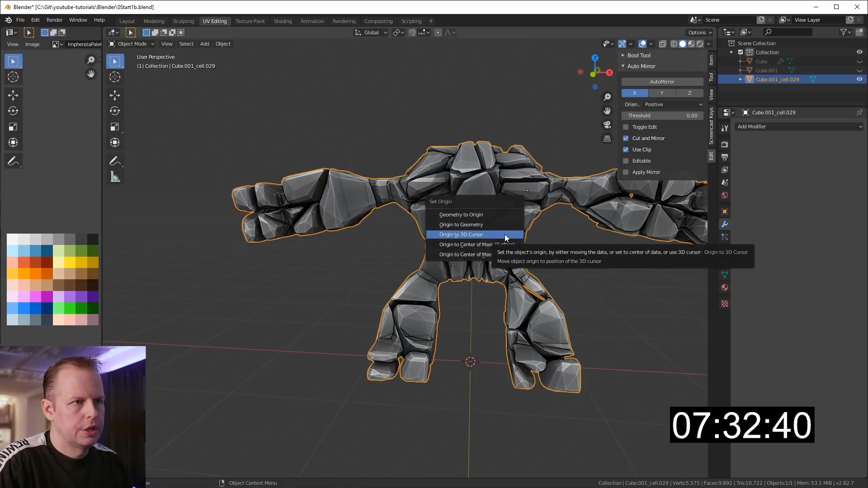Switch to the Sculpting workspace tab

point(183,21)
